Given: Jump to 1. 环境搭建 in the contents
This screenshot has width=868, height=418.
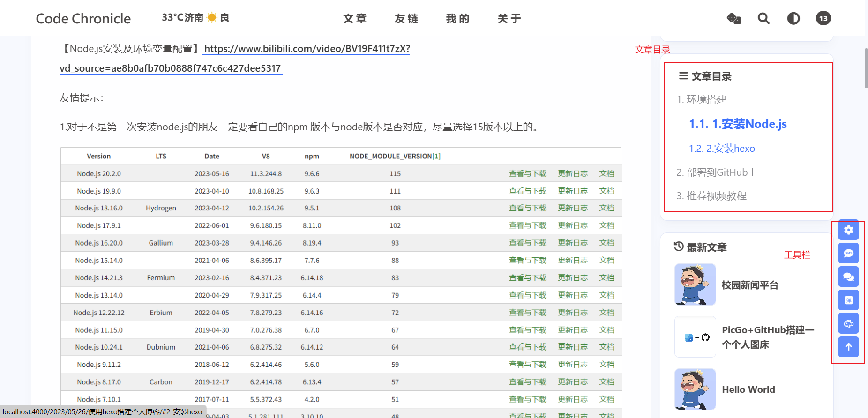Looking at the screenshot, I should click(702, 99).
